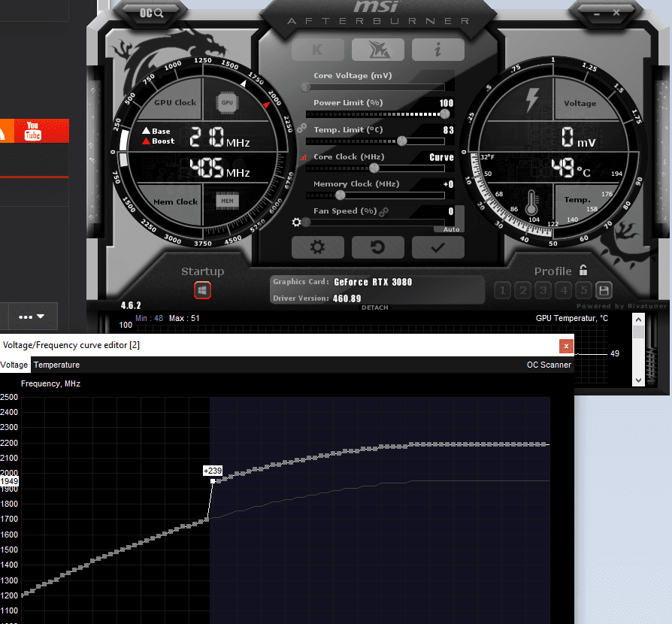Screen dimensions: 672x624
Task: Click the YouTube icon in the left window
Action: [x=32, y=131]
